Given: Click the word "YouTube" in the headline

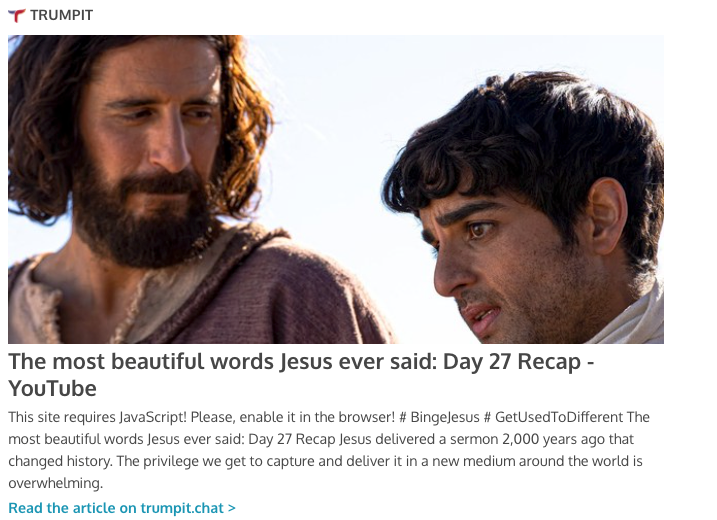Looking at the screenshot, I should pyautogui.click(x=53, y=389).
